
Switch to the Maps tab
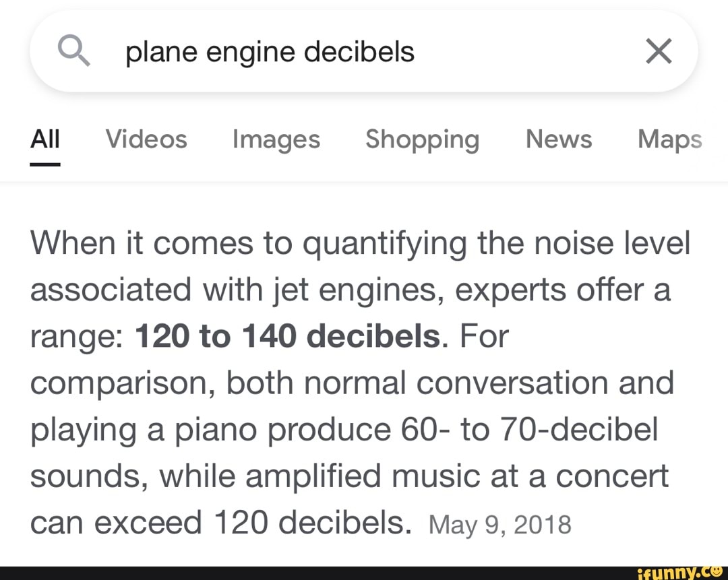tap(669, 139)
